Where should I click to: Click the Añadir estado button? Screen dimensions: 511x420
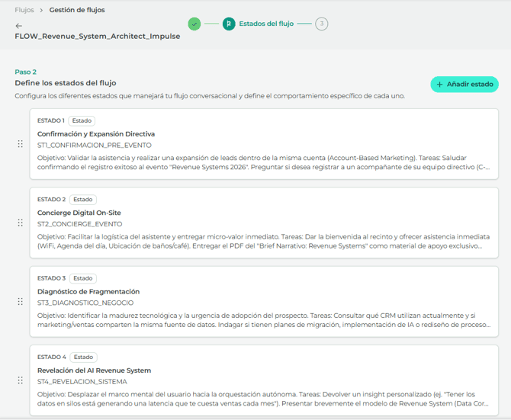tap(464, 84)
